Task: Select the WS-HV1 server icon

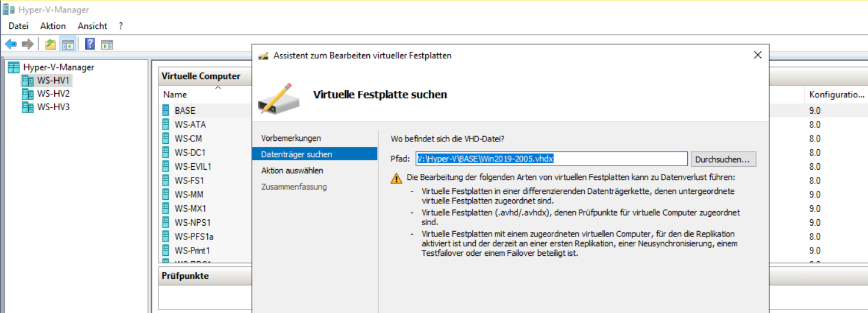Action: [x=28, y=80]
